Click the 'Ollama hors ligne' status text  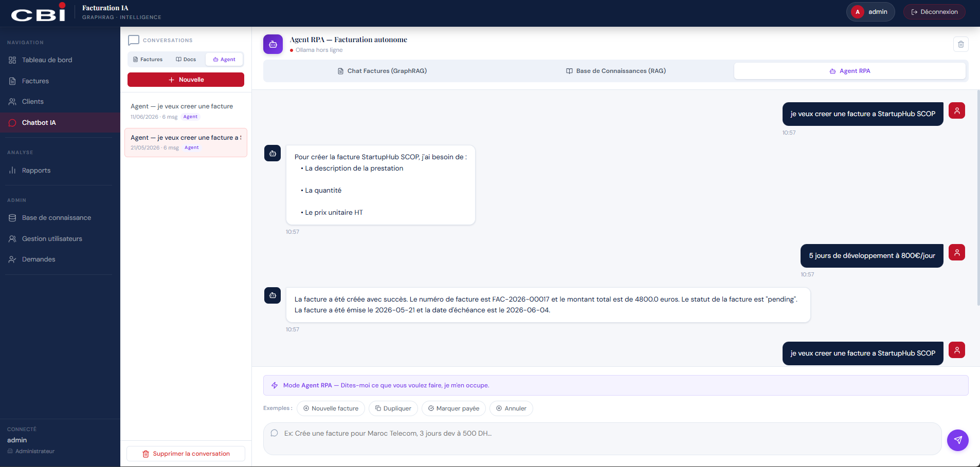coord(319,50)
